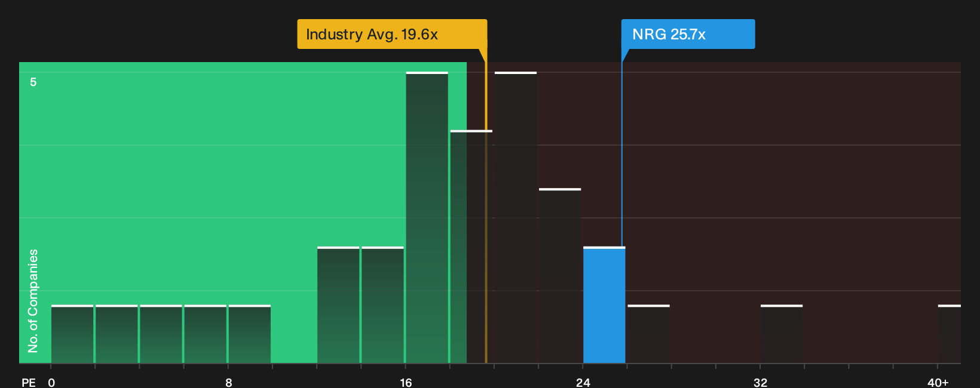
Task: Click the NRG 25.7x label
Action: [x=688, y=34]
